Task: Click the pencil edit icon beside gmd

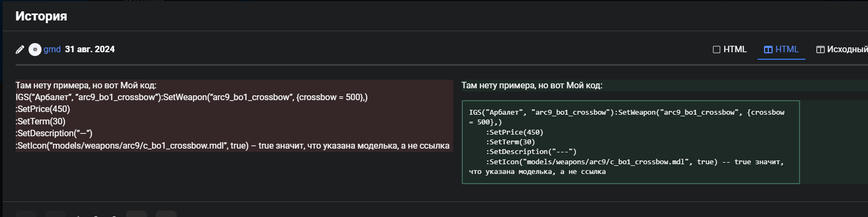Action: pos(20,50)
